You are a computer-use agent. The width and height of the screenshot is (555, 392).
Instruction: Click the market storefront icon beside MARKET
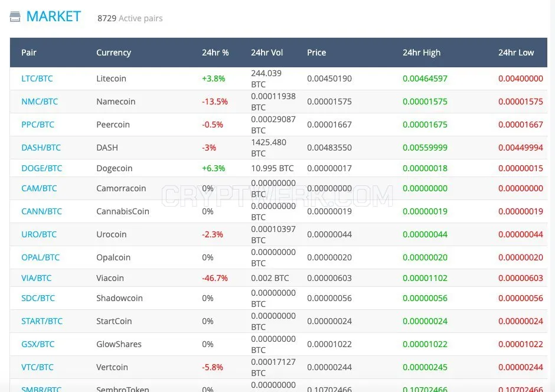click(15, 17)
